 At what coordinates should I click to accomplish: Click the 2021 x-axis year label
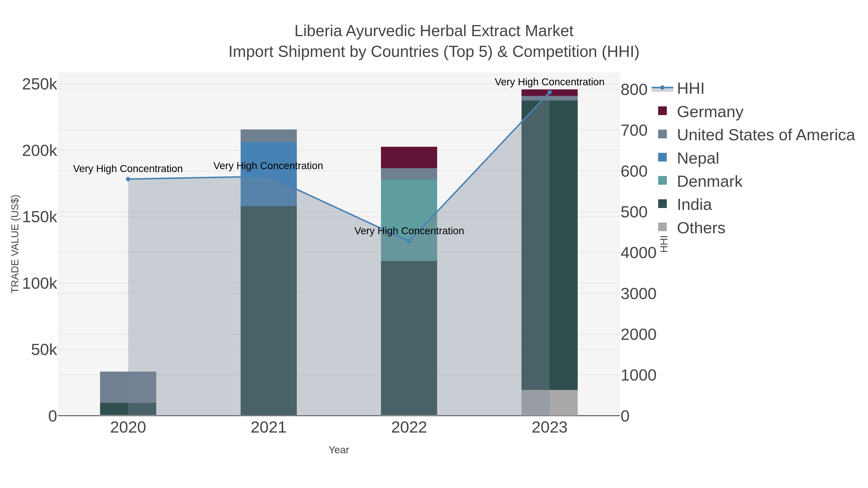pyautogui.click(x=269, y=428)
